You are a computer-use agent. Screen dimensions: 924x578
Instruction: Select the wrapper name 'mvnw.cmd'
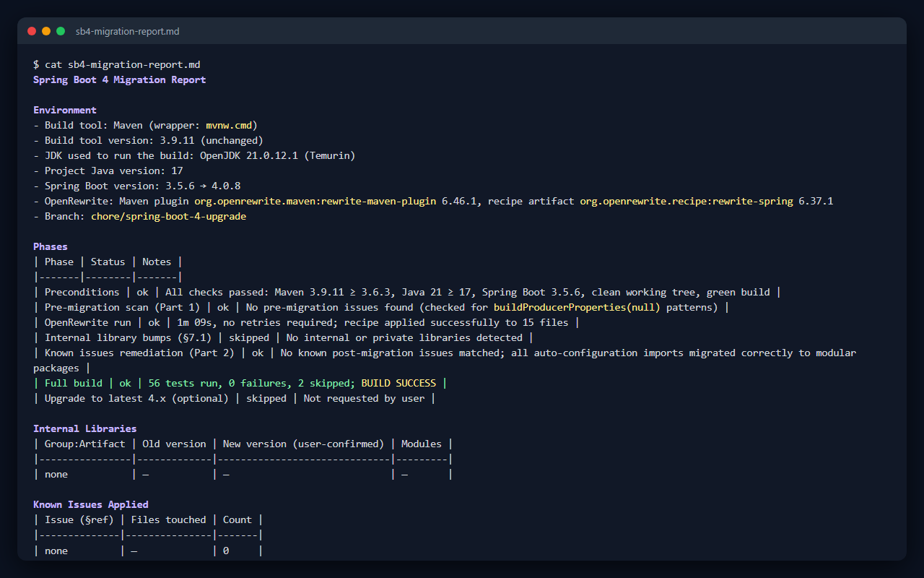tap(229, 125)
